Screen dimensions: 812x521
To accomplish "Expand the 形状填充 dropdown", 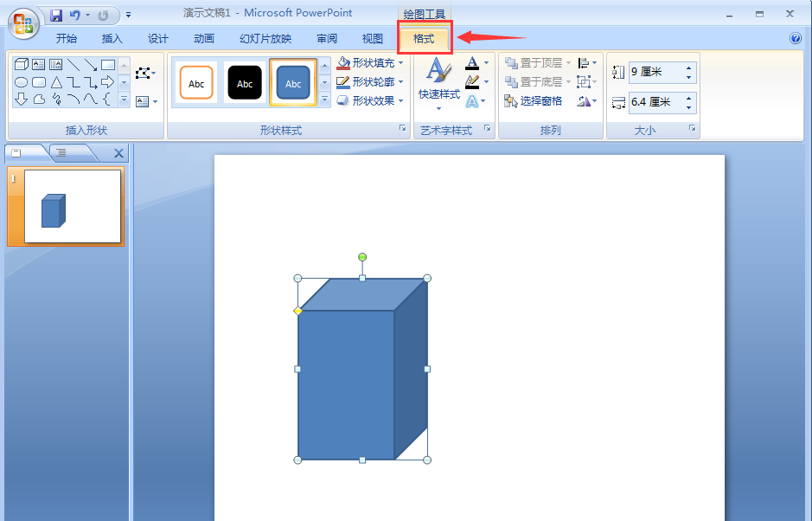I will pyautogui.click(x=400, y=63).
